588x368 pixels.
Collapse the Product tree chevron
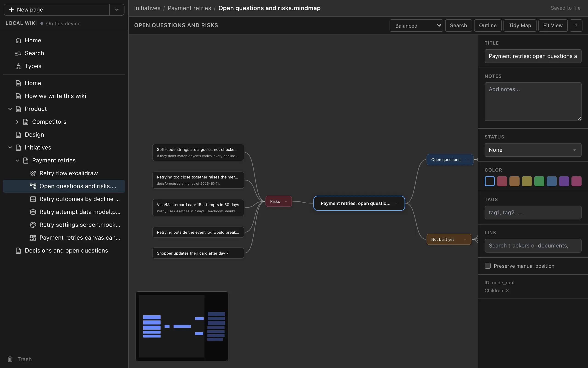(10, 109)
